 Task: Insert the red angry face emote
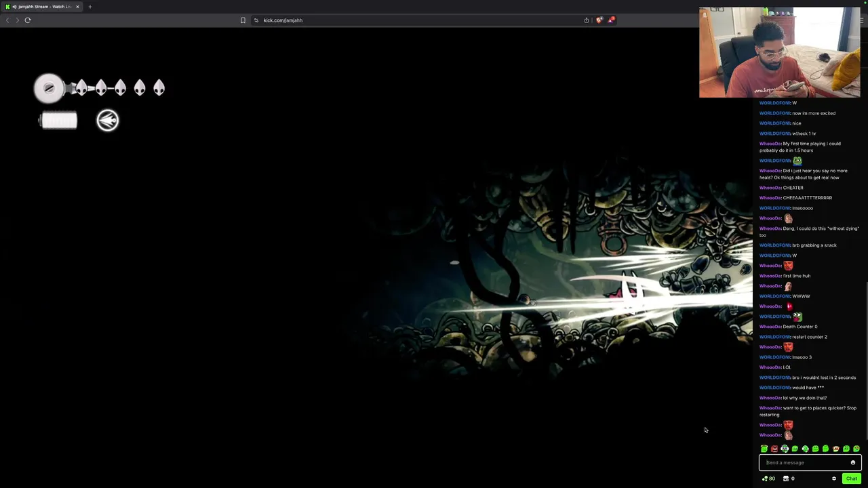(774, 449)
